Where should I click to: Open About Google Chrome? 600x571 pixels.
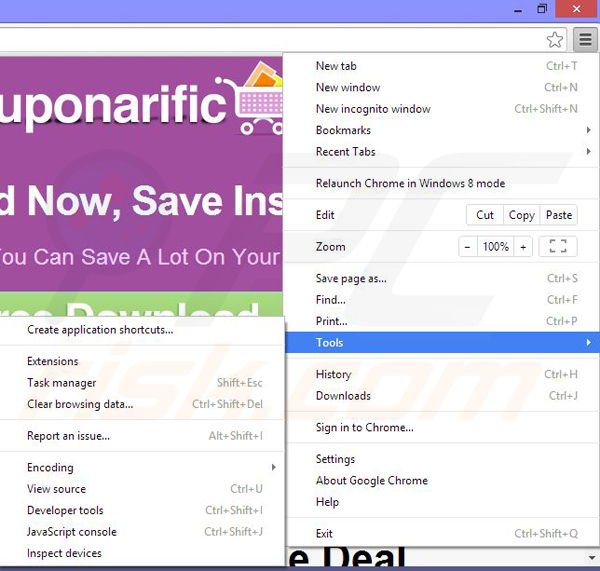[x=442, y=480]
